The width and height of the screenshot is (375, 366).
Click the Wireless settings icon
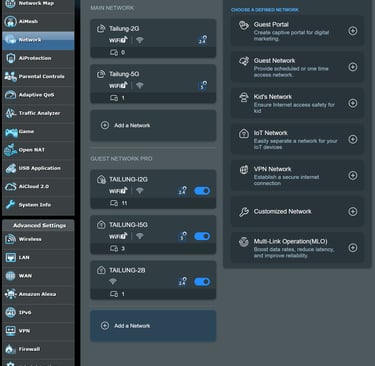click(10, 239)
